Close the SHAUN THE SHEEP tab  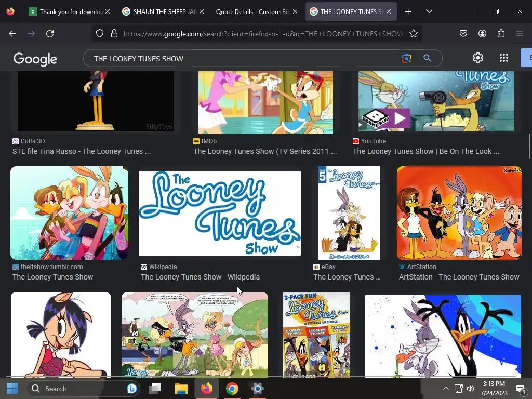[x=202, y=11]
